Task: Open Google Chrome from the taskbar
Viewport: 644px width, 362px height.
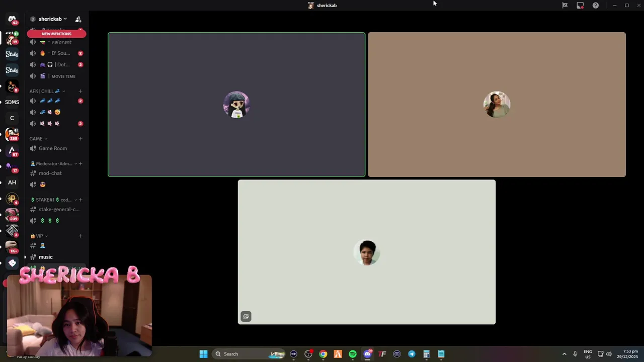Action: (x=323, y=354)
